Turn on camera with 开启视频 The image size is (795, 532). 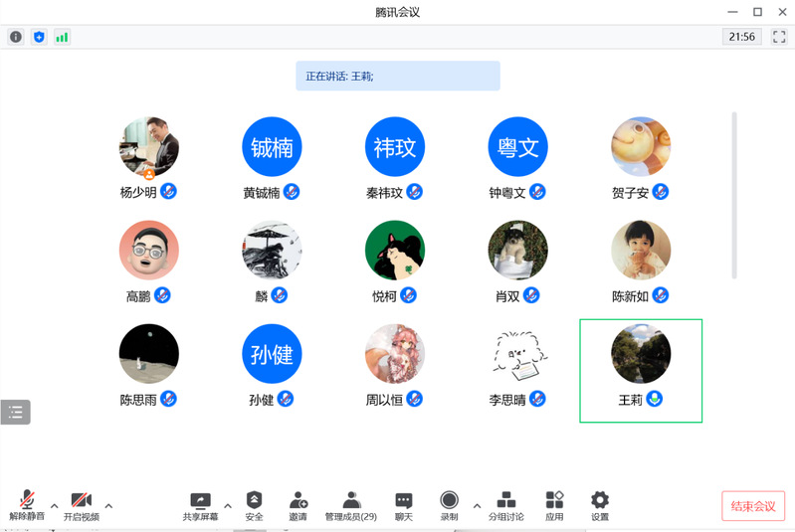click(81, 501)
